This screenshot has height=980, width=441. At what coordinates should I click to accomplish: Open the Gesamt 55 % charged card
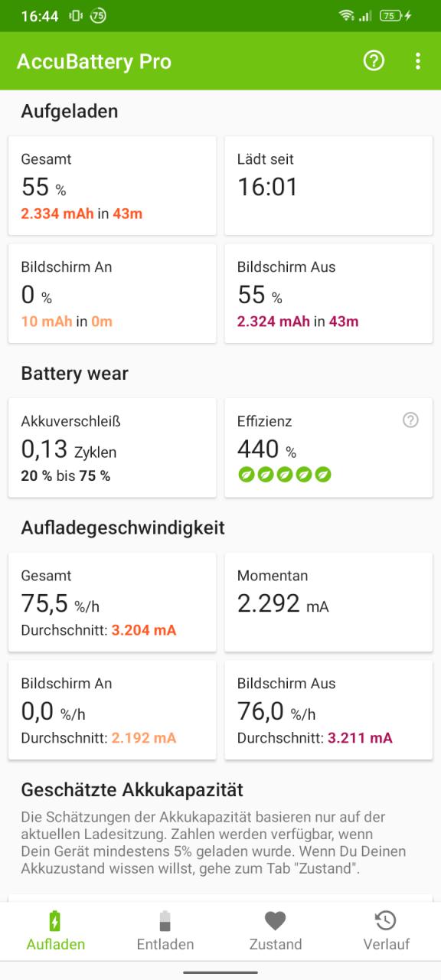point(113,185)
